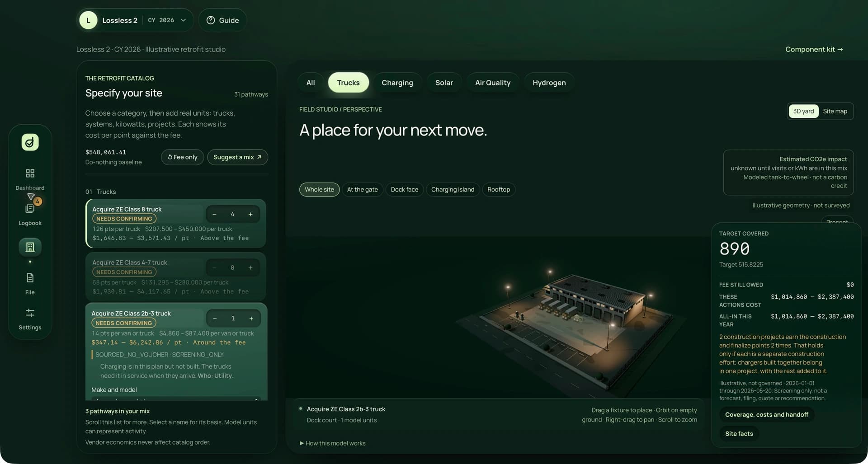Switch view to Site map
The height and width of the screenshot is (464, 868).
click(x=835, y=111)
